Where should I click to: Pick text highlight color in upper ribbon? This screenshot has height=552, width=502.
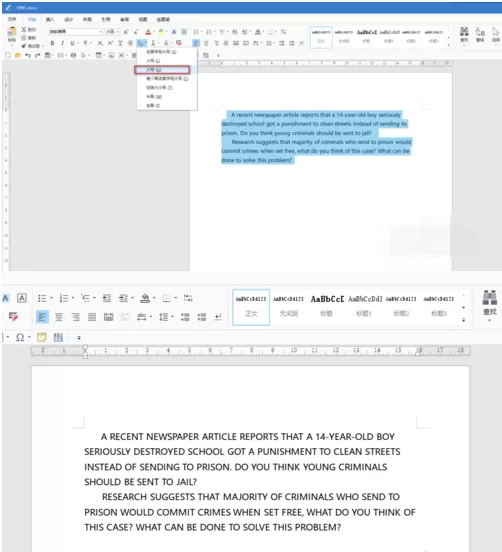click(x=161, y=32)
